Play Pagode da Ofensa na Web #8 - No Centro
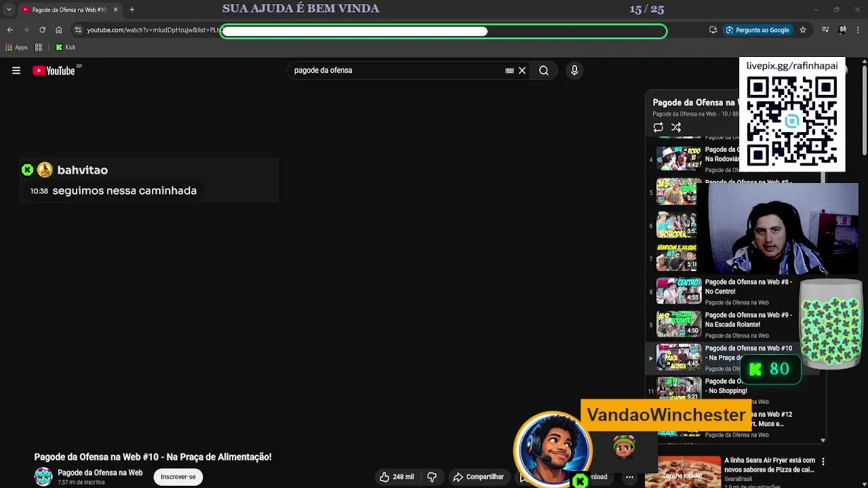Viewport: 868px width, 488px height. point(748,287)
